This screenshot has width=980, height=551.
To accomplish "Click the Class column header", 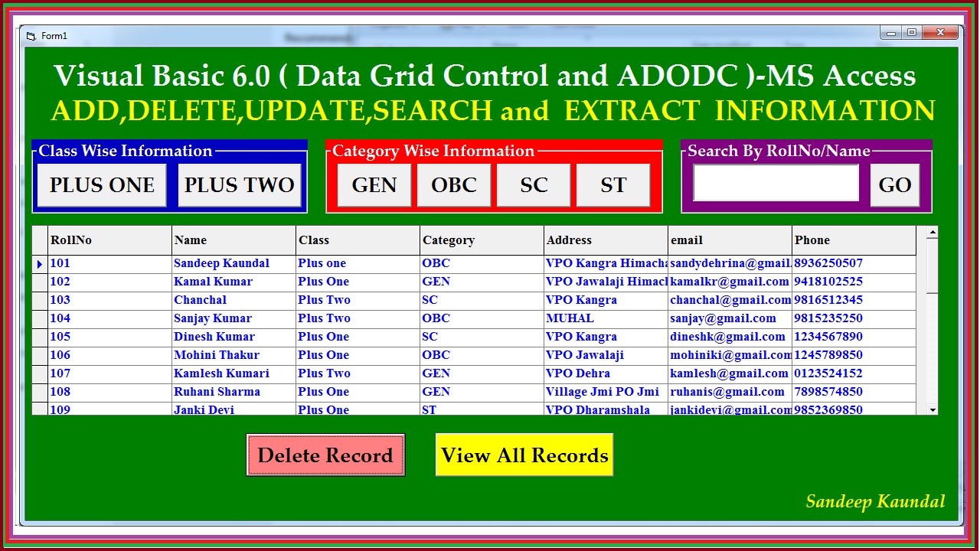I will coord(358,240).
